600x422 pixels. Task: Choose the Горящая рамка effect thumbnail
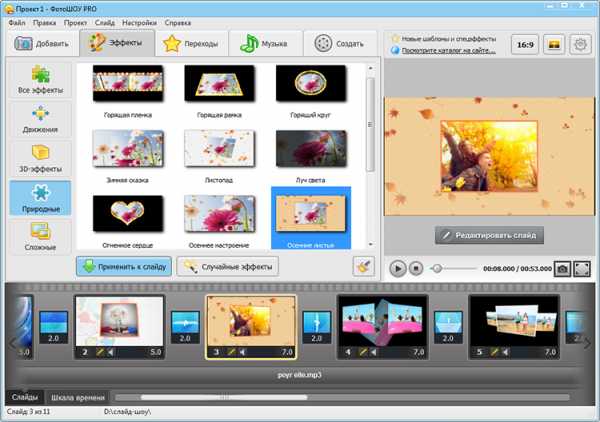219,83
